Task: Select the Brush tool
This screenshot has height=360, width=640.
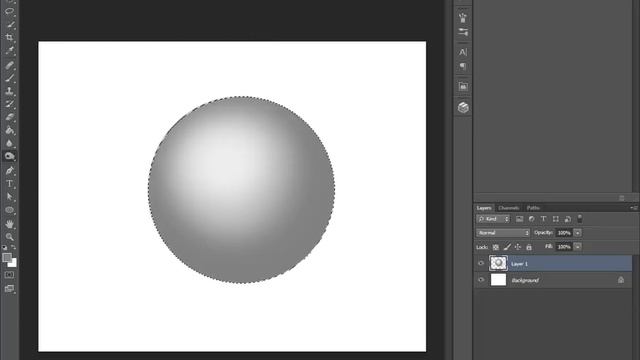Action: [9, 78]
